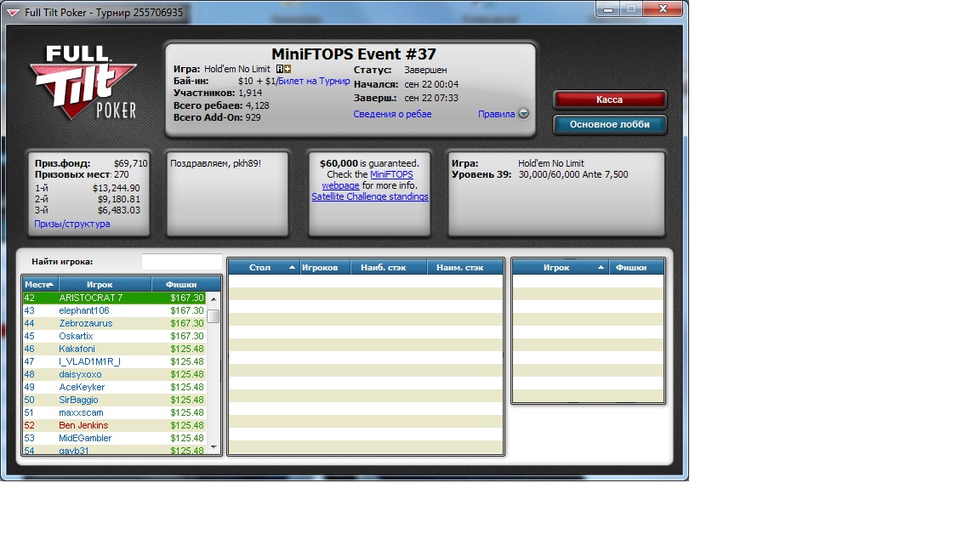Sort tables by Наиб. стэк column
The height and width of the screenshot is (551, 980).
click(388, 267)
